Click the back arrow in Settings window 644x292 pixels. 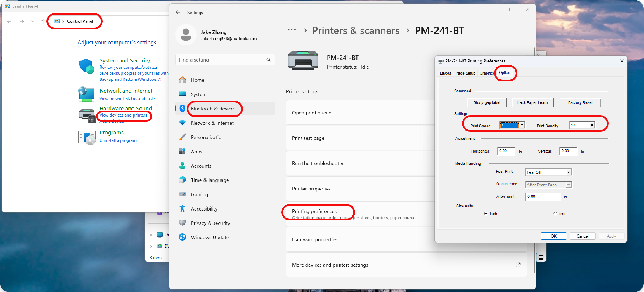(x=178, y=12)
